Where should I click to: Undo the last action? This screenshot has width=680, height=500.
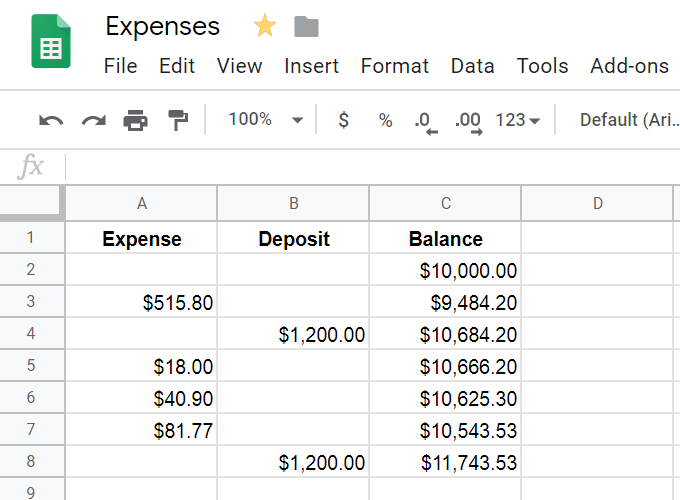tap(51, 121)
